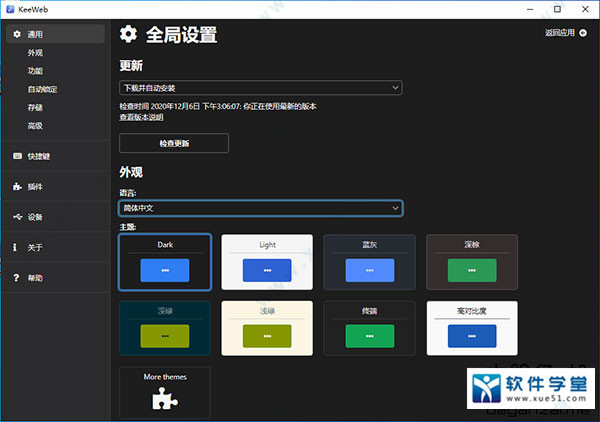Click the gear icon beside 通用
The height and width of the screenshot is (422, 600).
click(17, 34)
